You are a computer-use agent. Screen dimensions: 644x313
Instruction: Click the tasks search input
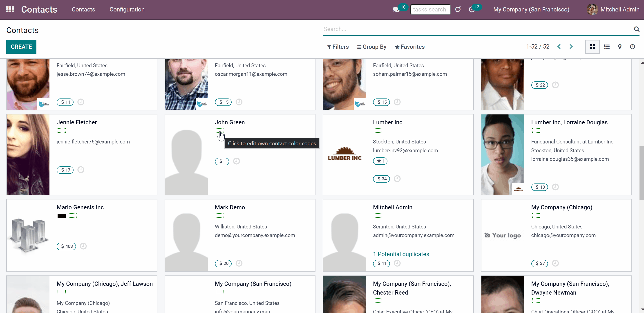tap(430, 9)
